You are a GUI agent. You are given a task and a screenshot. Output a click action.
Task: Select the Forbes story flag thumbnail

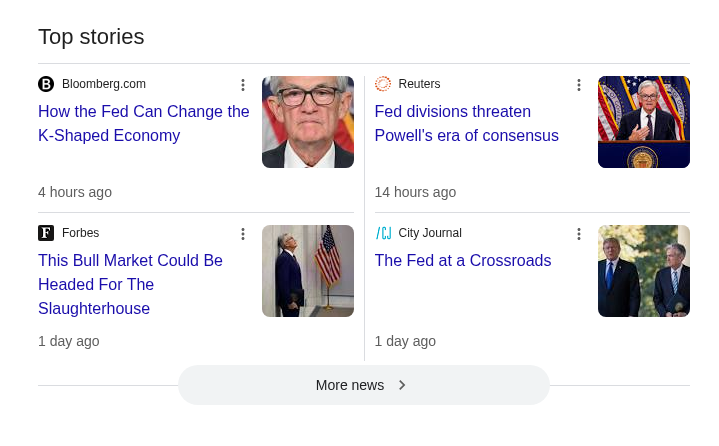coord(308,271)
